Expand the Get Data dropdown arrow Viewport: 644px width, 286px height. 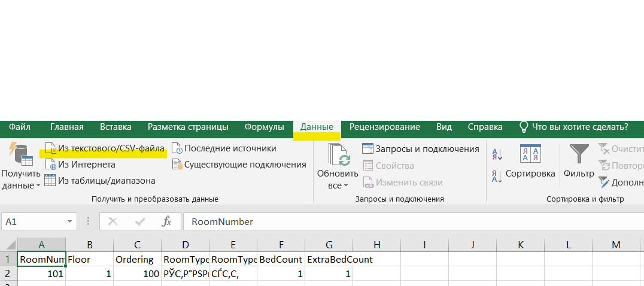point(39,186)
